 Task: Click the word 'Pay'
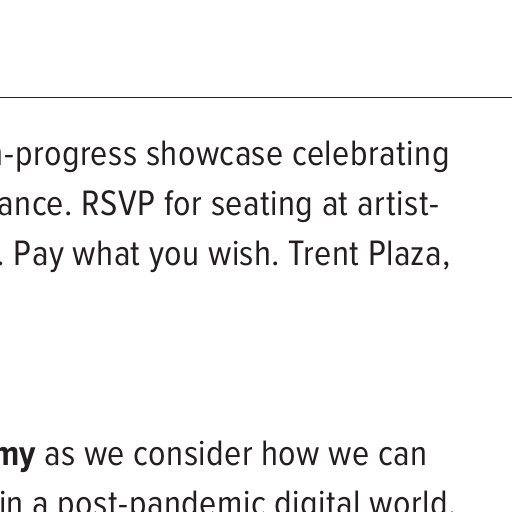click(38, 256)
